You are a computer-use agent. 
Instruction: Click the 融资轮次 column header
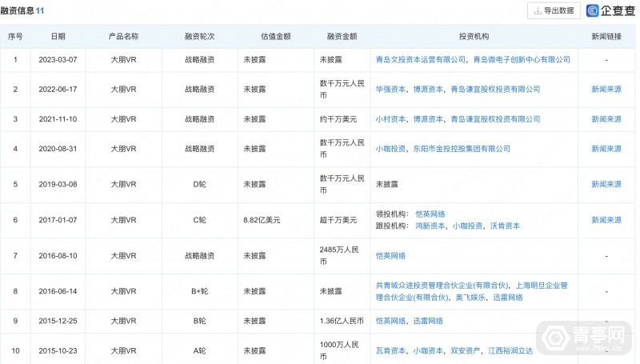point(199,36)
